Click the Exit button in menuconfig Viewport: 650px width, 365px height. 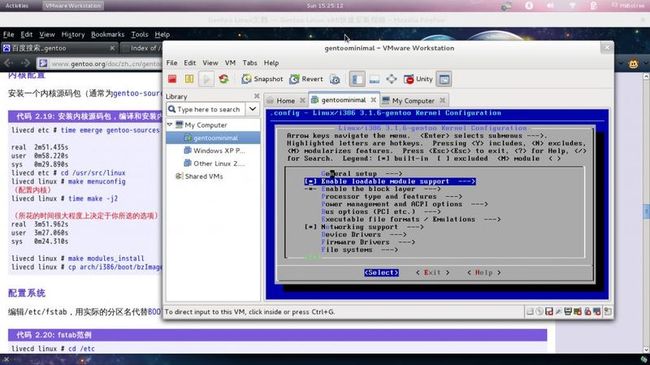(x=432, y=273)
